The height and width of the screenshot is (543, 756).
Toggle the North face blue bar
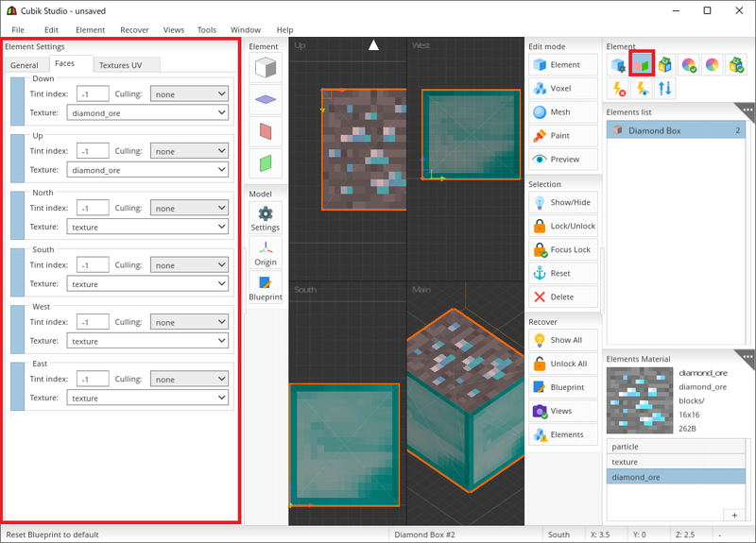(x=17, y=215)
